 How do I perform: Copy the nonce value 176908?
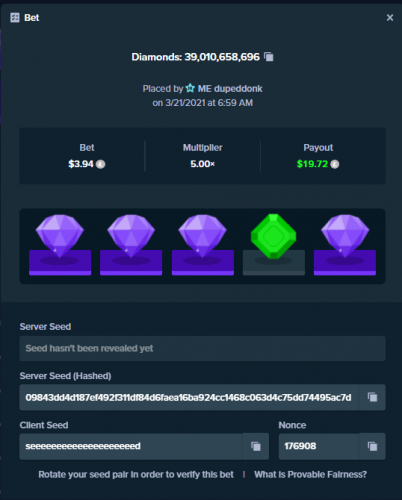[372, 446]
